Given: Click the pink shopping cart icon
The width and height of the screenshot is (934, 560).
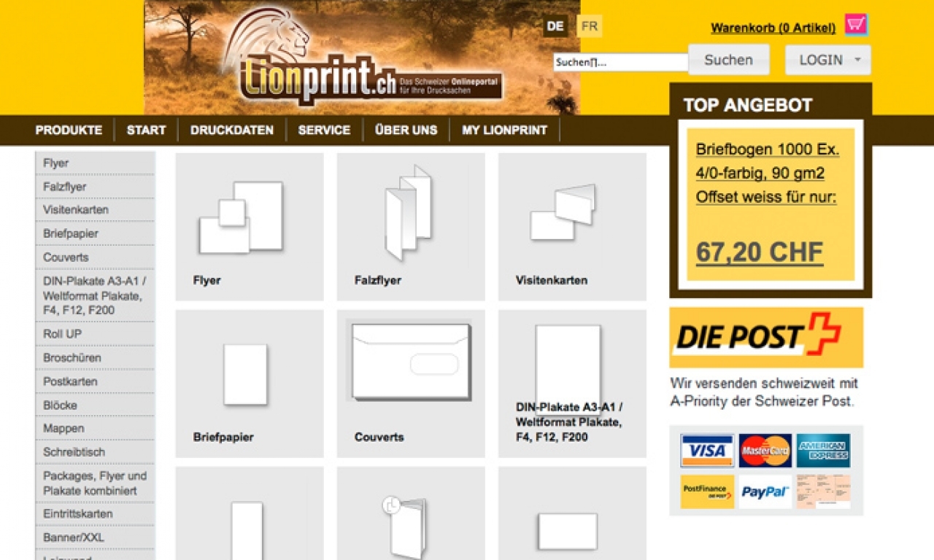Looking at the screenshot, I should pyautogui.click(x=856, y=25).
